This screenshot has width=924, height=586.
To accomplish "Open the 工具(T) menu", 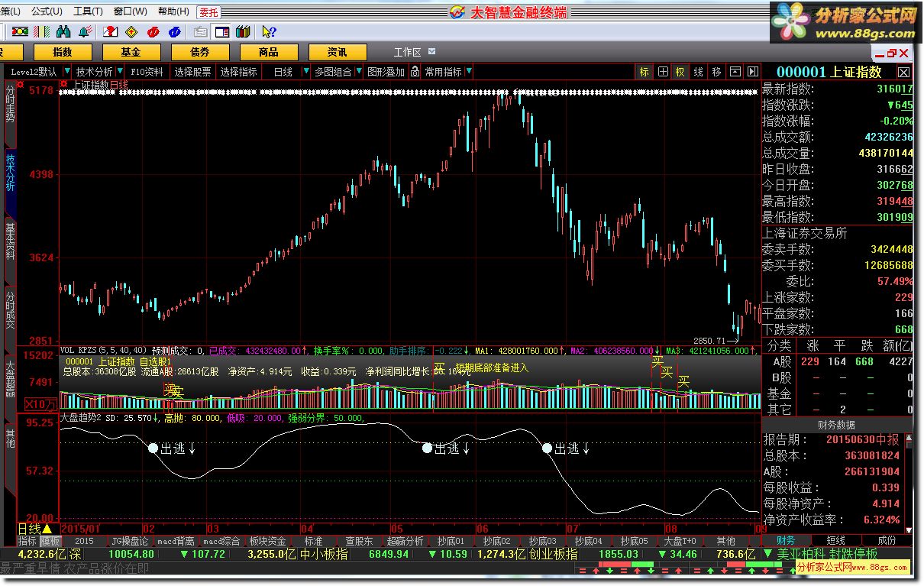I will (88, 11).
